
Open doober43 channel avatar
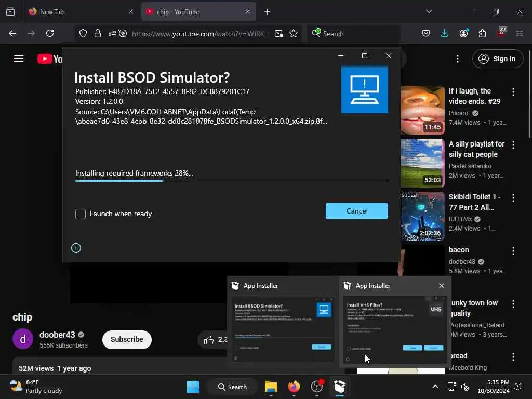(23, 339)
